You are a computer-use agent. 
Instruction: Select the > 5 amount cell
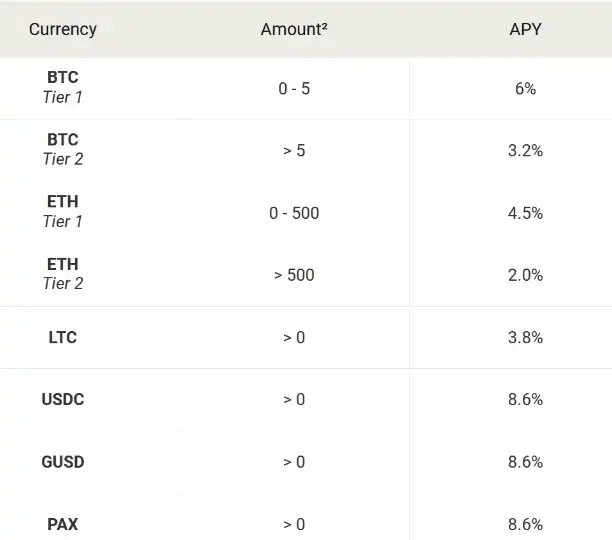point(294,150)
